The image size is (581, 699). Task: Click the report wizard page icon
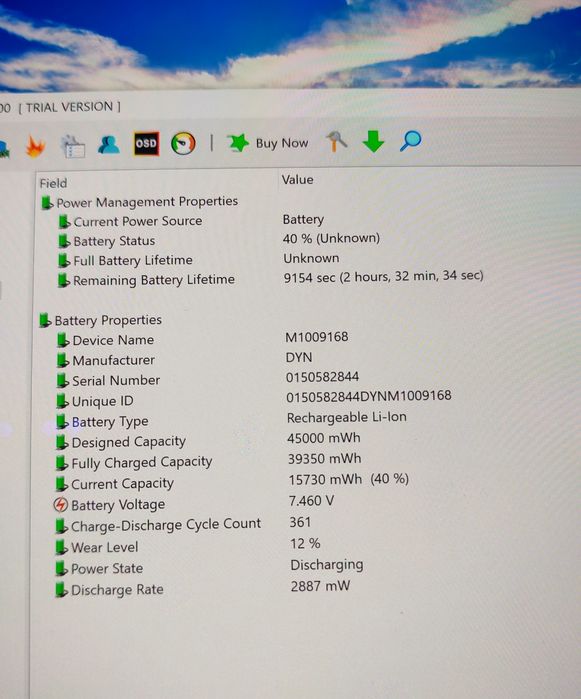[73, 146]
